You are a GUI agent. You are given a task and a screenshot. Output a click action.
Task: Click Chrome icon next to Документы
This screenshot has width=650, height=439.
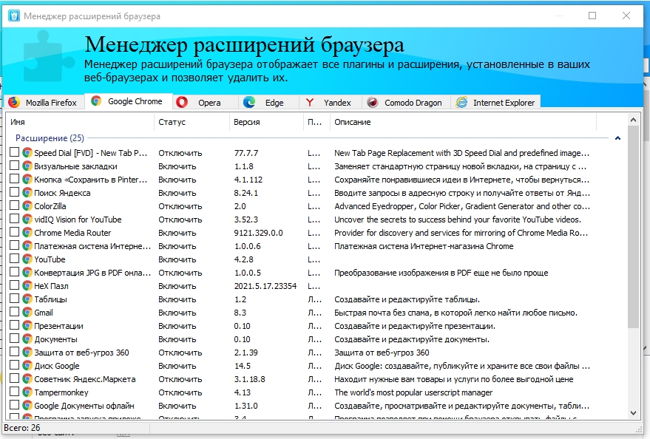click(x=27, y=339)
